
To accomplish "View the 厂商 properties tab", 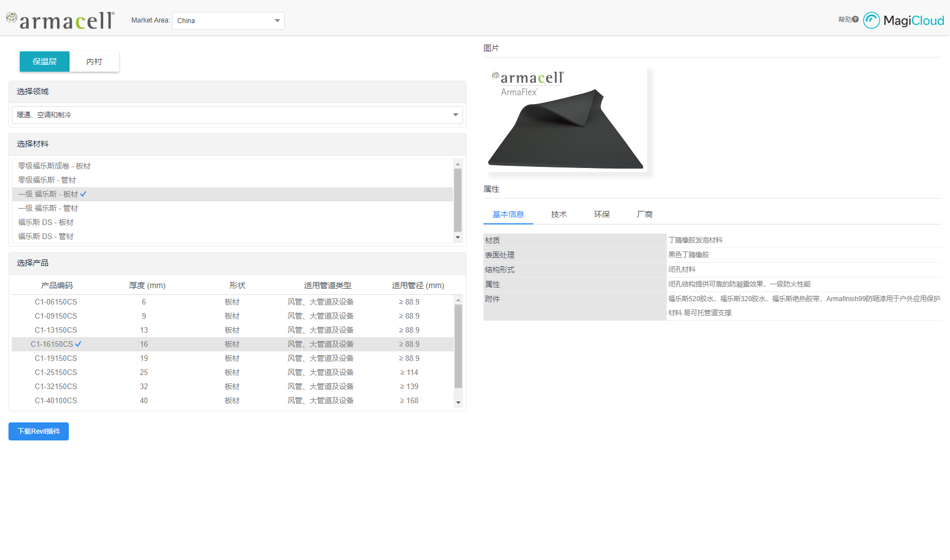I will coord(644,214).
